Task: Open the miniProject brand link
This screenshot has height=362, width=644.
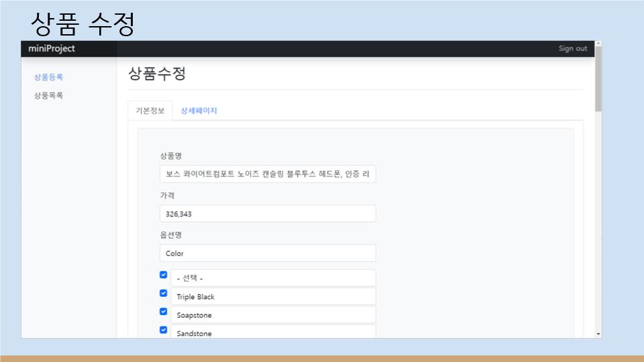Action: point(52,48)
